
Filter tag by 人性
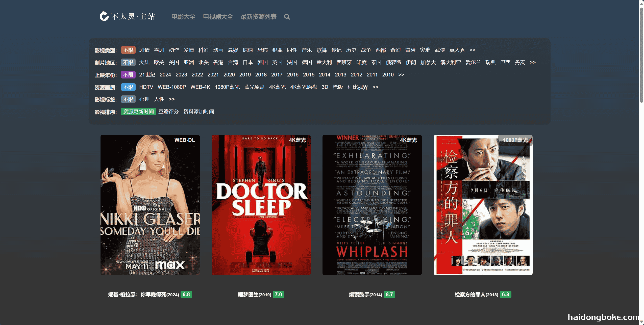(159, 99)
